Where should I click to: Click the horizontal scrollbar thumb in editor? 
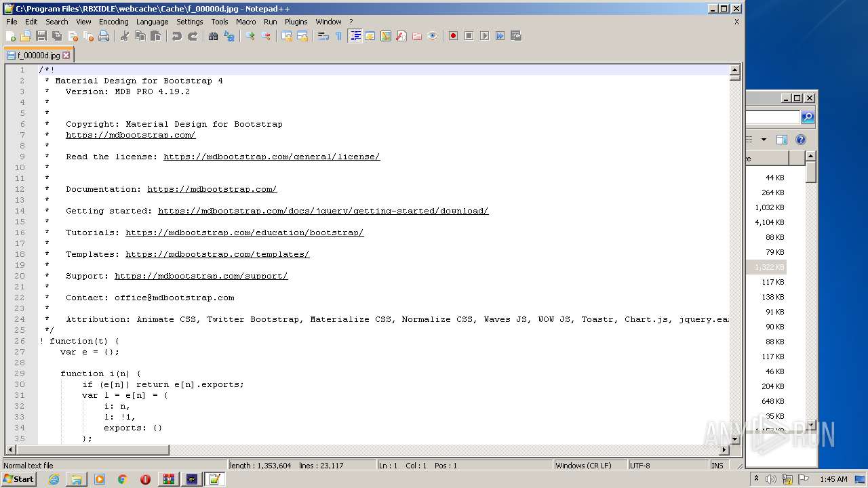(92, 450)
